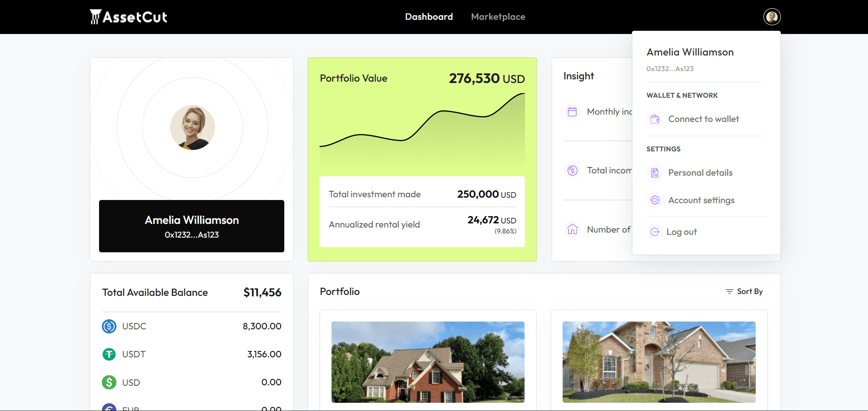The height and width of the screenshot is (411, 868).
Task: Click the USDT Tether icon
Action: click(x=109, y=355)
